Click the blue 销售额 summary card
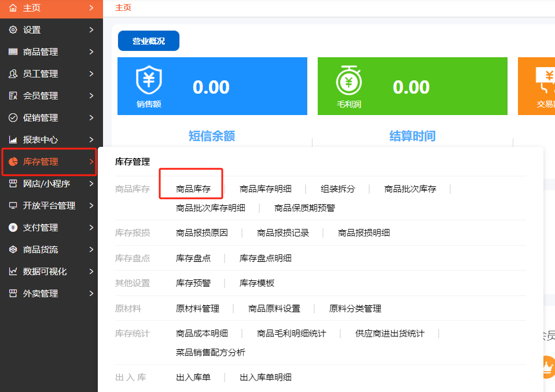This screenshot has width=555, height=392. tap(212, 86)
